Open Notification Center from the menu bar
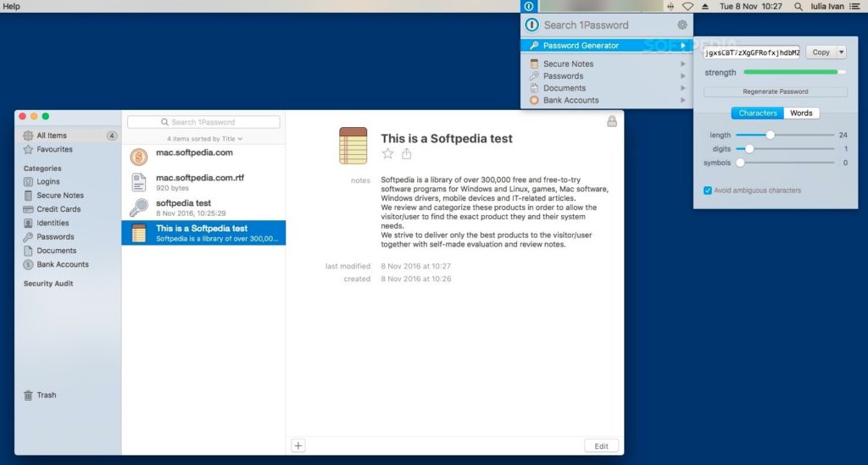This screenshot has height=465, width=868. (x=854, y=6)
